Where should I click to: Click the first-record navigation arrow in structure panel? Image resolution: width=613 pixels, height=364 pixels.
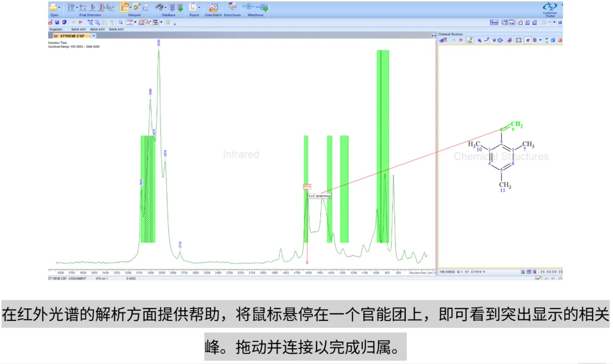coord(542,272)
